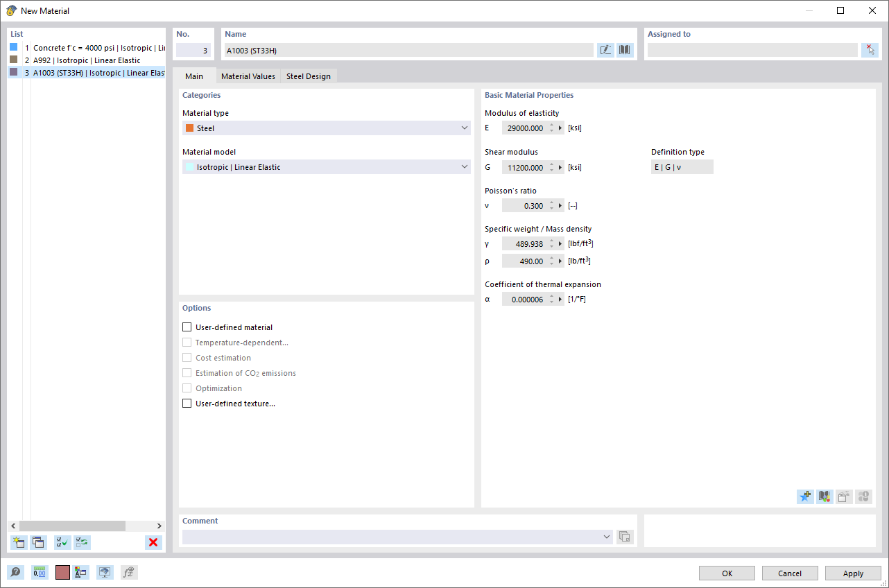Screen dimensions: 889x588
Task: Open the Steel Design tab
Action: pyautogui.click(x=309, y=76)
